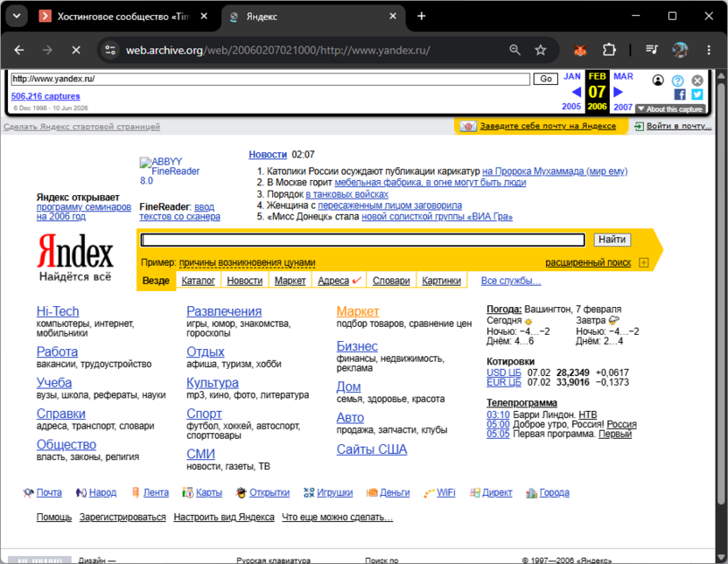Click the Яndex logo
Screen dimensions: 728x564
[x=75, y=251]
